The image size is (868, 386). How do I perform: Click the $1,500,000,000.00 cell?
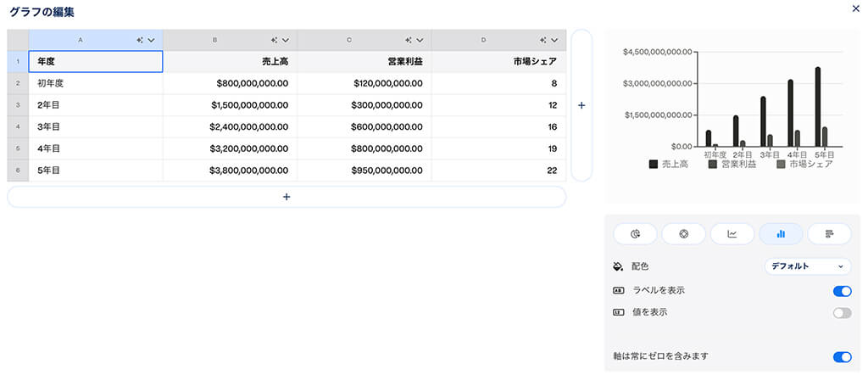pyautogui.click(x=231, y=105)
